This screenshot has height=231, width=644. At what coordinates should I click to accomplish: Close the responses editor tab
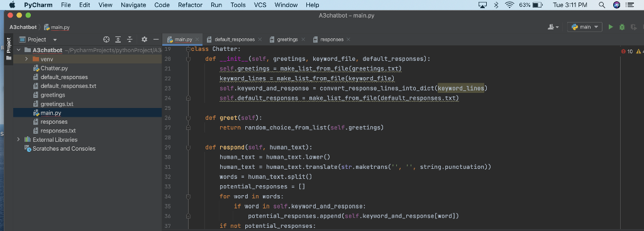click(x=348, y=40)
